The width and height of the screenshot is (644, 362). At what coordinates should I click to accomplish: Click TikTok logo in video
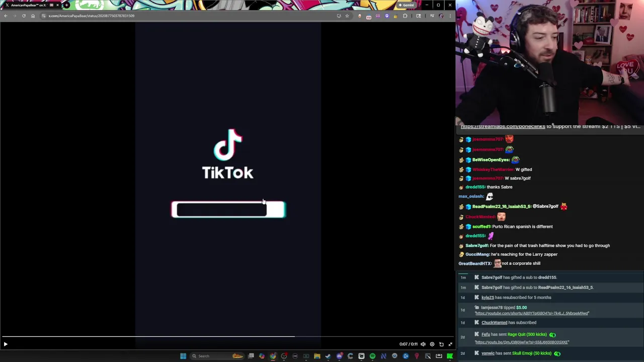coord(228,154)
